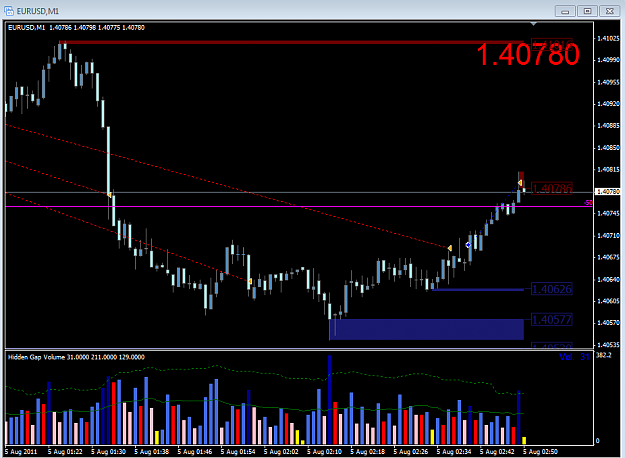This screenshot has height=458, width=625.
Task: Click the 5 Aug 02:50 time label
Action: coord(540,452)
